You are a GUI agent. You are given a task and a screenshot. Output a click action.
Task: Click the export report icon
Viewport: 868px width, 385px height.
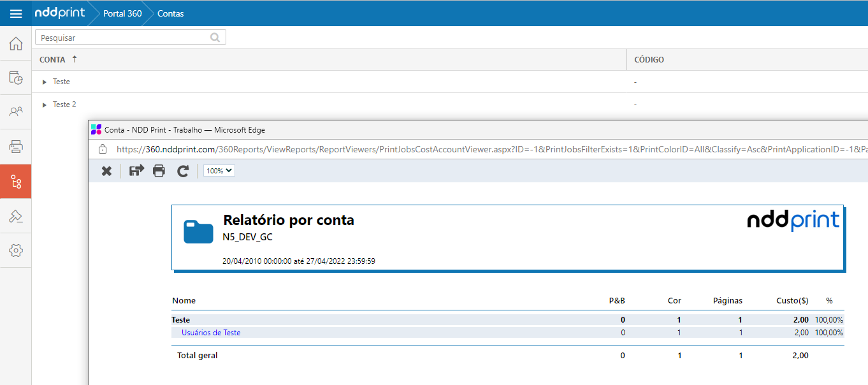pos(136,171)
